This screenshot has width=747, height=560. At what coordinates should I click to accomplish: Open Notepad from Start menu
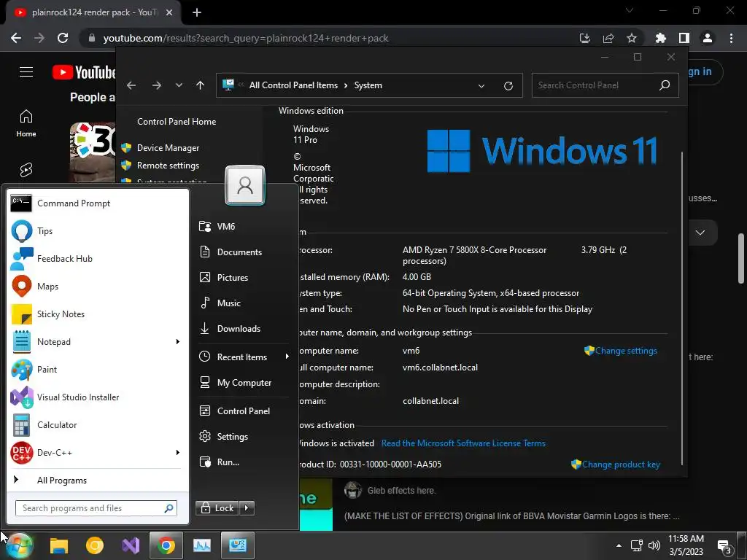tap(90, 342)
